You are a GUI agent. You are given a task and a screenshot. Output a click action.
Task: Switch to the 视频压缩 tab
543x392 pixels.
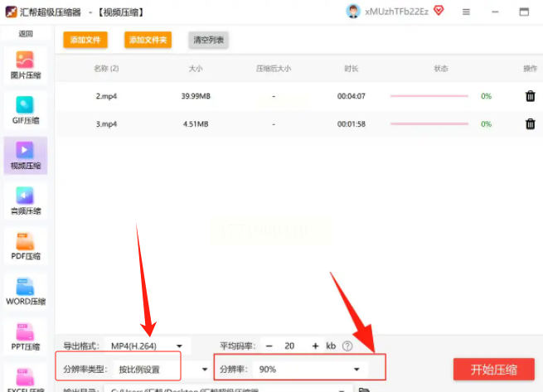(25, 156)
